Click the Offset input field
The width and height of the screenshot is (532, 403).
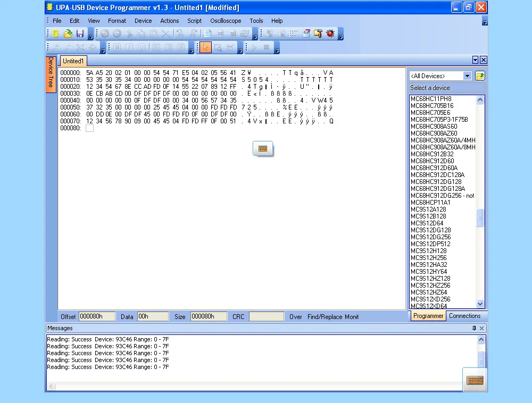pyautogui.click(x=97, y=316)
